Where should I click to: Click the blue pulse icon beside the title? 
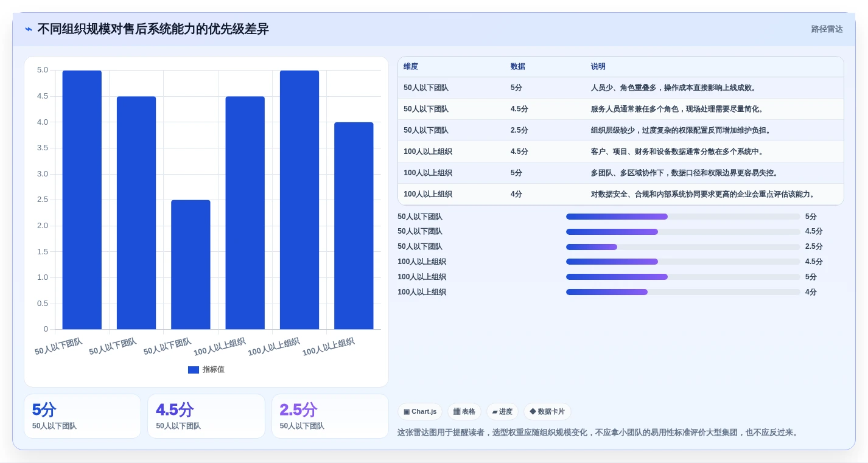coord(29,29)
